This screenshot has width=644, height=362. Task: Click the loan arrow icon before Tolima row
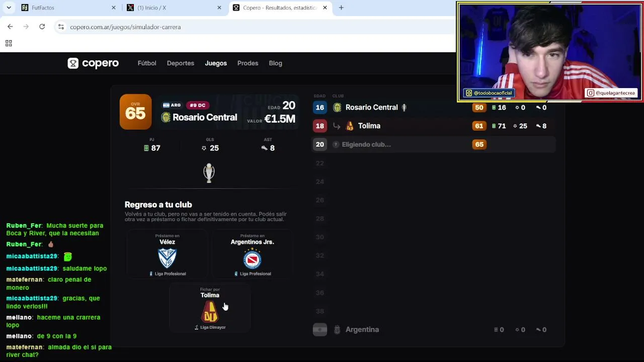337,126
